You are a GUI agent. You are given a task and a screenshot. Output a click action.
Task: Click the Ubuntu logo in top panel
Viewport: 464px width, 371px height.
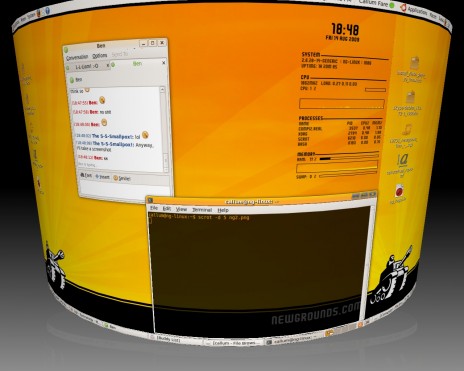pos(403,7)
